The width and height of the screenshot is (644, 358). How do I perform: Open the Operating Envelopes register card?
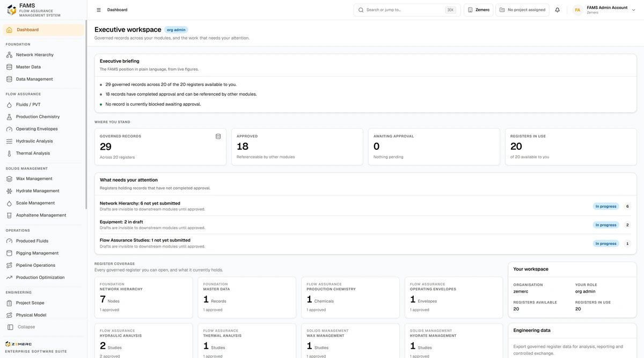[x=453, y=297]
